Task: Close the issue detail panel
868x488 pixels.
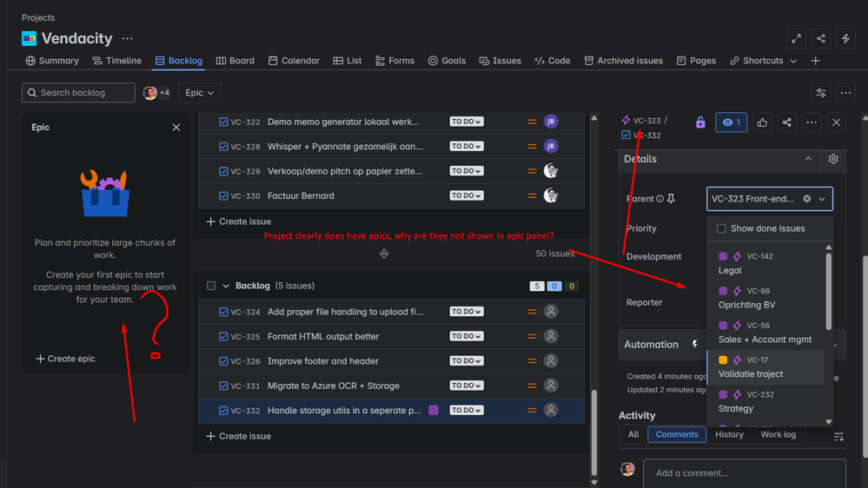Action: point(837,122)
